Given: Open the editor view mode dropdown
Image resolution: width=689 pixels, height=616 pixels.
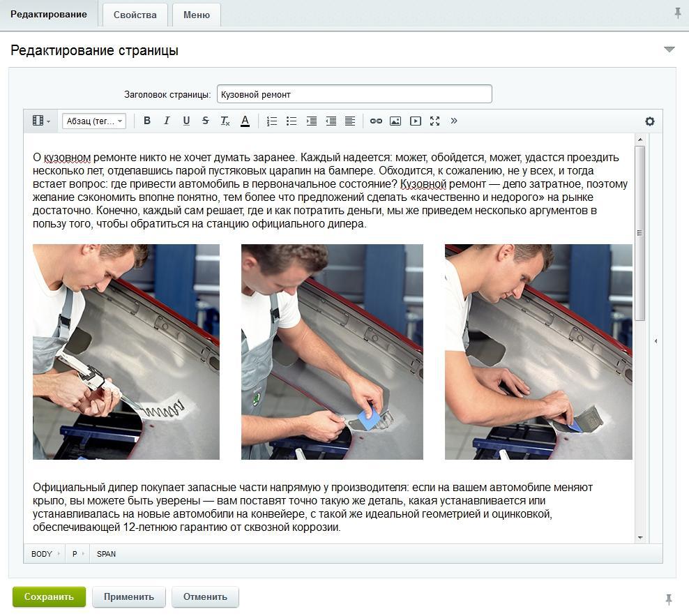Looking at the screenshot, I should 41,121.
